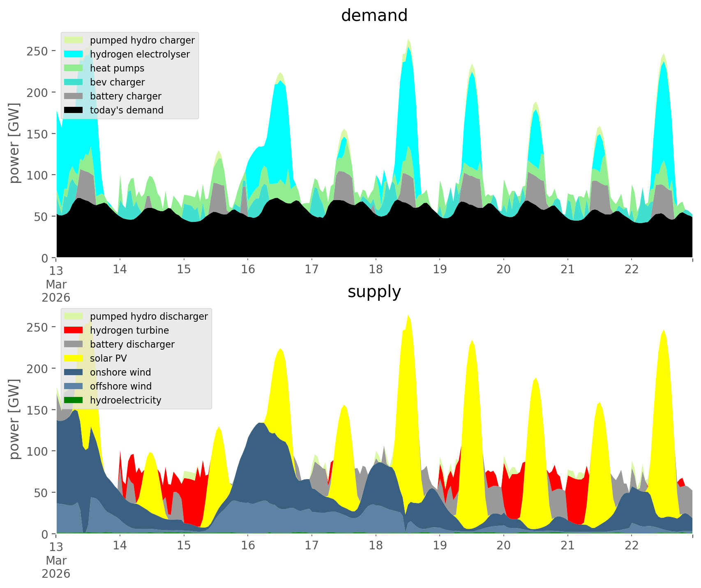
Task: Click the "supply" chart title
Action: (374, 292)
